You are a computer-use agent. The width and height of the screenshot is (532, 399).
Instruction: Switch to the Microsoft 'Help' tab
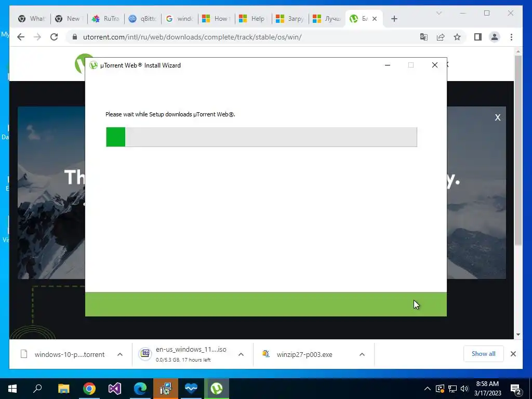click(253, 19)
